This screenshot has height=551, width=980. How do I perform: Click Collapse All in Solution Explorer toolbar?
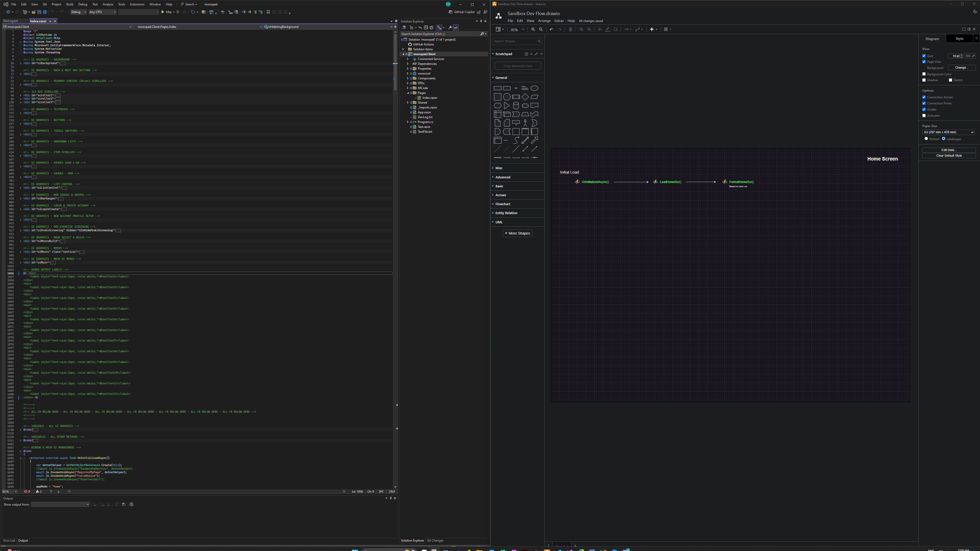426,27
